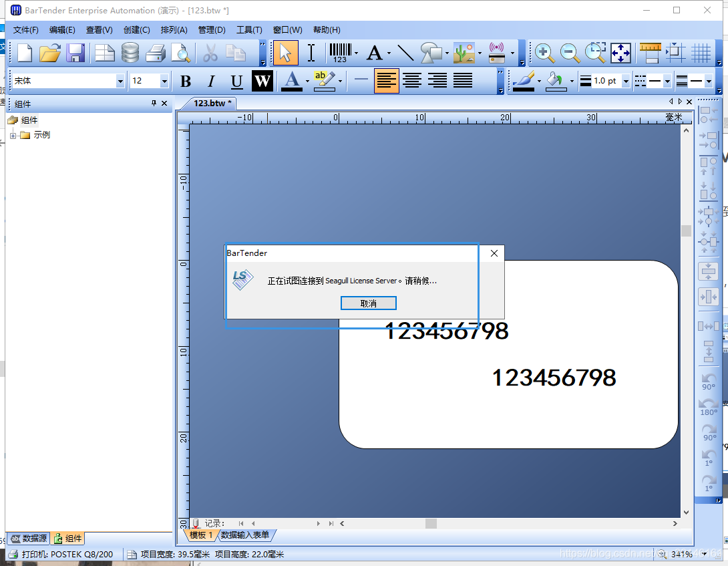
Task: Open barcode type dropdown arrow
Action: click(x=356, y=53)
